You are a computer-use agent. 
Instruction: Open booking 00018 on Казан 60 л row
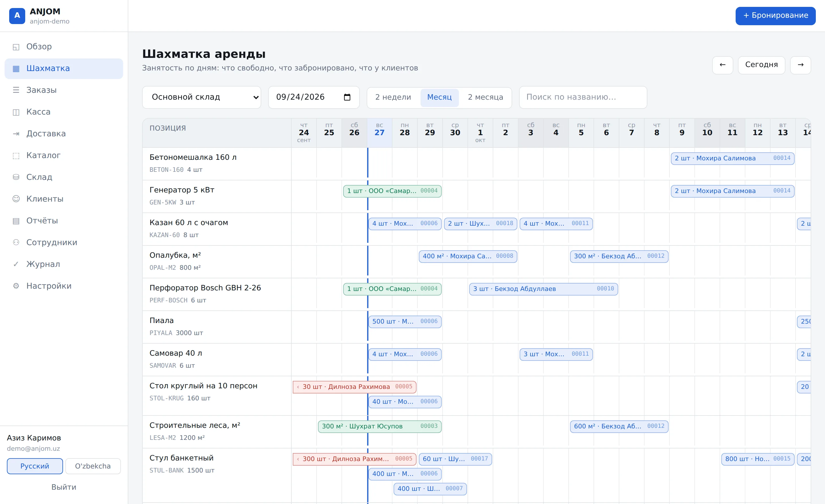(480, 224)
